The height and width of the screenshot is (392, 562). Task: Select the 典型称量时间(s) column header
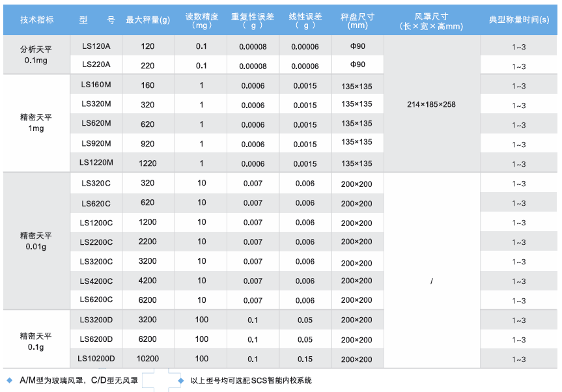[519, 20]
